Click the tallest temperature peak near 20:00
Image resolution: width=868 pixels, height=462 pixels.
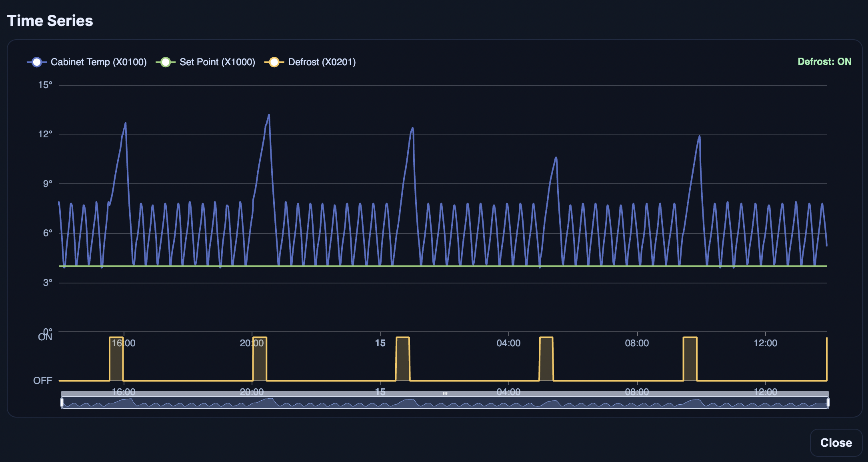pyautogui.click(x=269, y=115)
